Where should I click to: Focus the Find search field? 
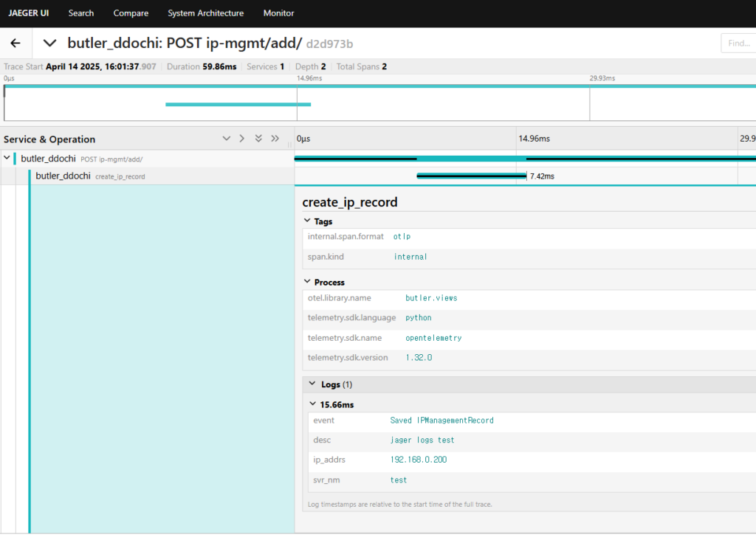pos(738,44)
